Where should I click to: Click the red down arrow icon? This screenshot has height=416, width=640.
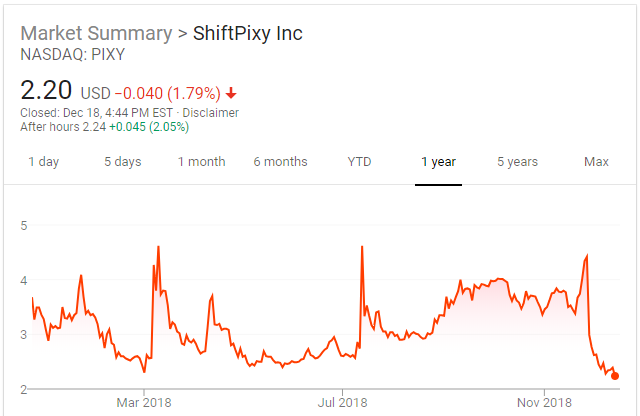[x=231, y=93]
